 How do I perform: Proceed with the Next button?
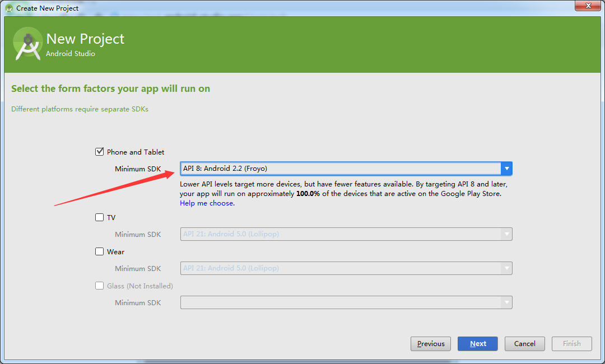pos(478,344)
